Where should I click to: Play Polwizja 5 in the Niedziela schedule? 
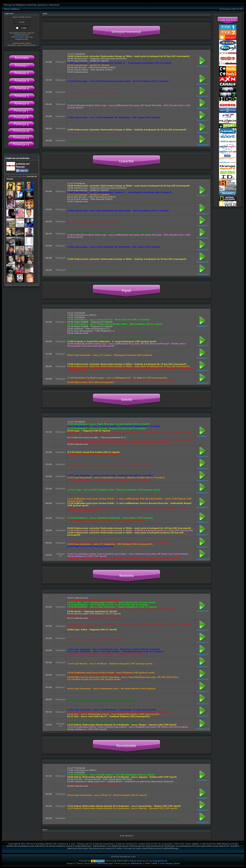point(202,661)
